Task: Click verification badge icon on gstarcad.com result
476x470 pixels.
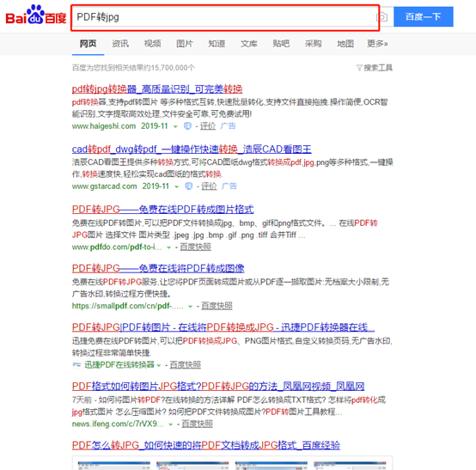Action: 189,186
